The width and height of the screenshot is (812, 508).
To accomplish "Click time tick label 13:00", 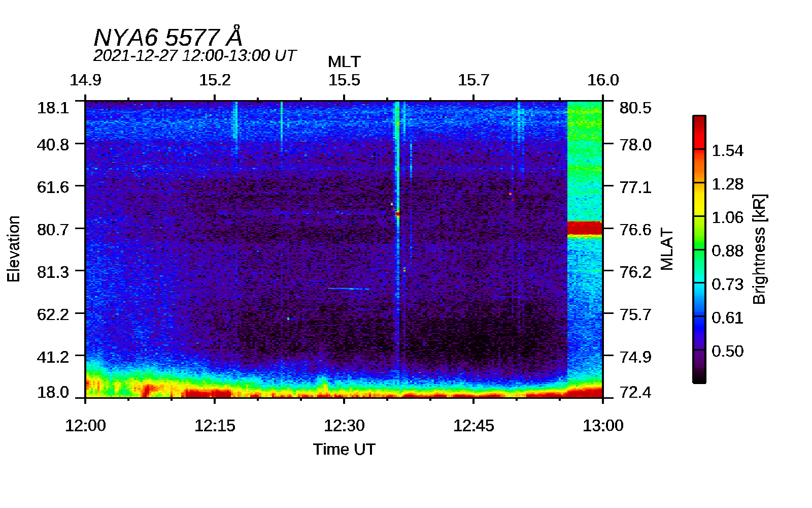I will (x=603, y=425).
